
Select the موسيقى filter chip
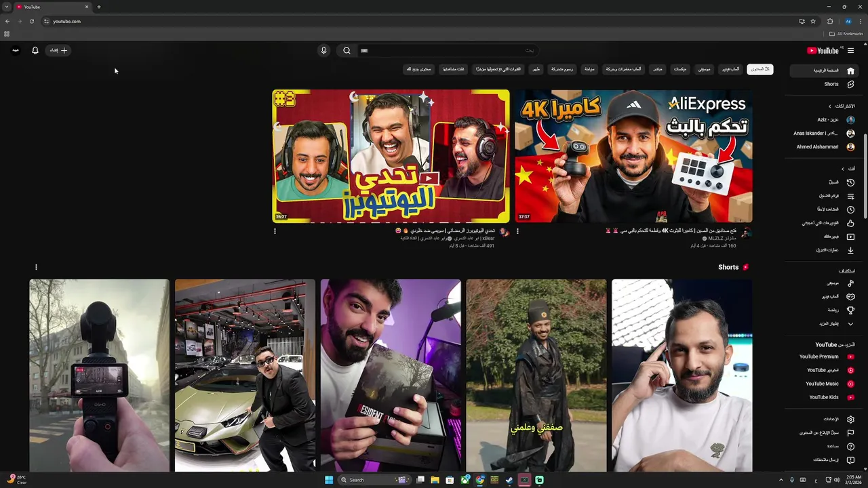pos(705,69)
